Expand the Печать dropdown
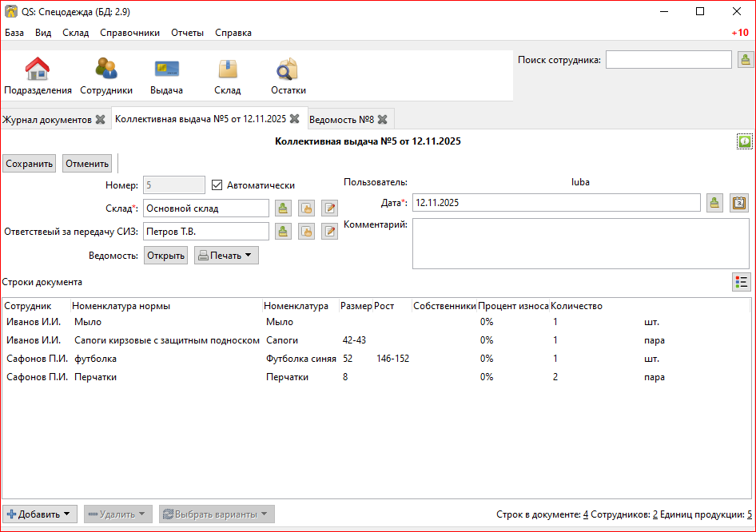This screenshot has height=532, width=756. coord(226,256)
